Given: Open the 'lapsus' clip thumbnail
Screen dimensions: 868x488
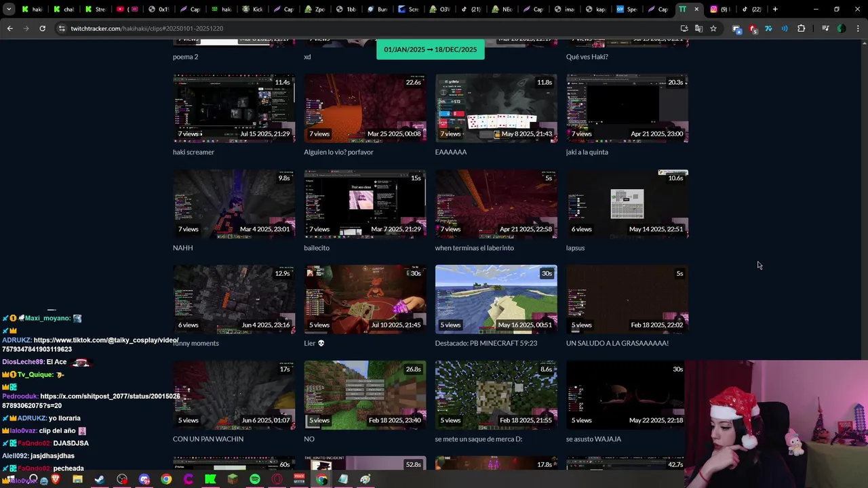Looking at the screenshot, I should coord(627,204).
